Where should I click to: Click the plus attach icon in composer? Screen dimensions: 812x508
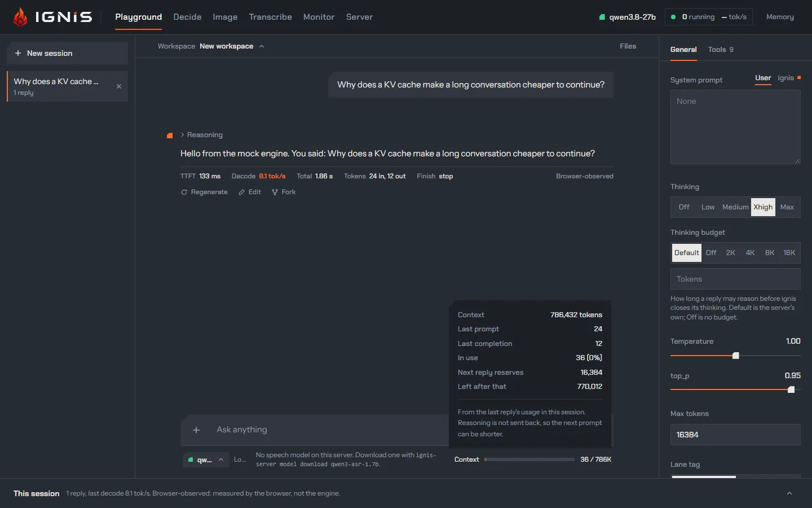click(x=196, y=430)
